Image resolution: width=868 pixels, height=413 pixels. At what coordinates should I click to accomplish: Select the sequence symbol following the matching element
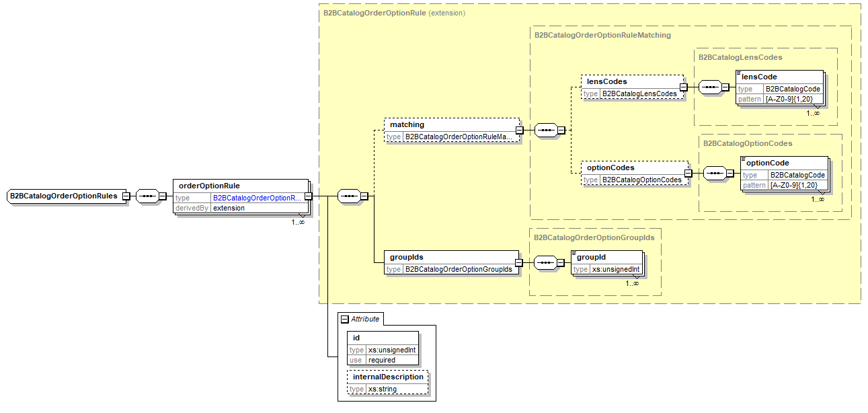(x=546, y=130)
